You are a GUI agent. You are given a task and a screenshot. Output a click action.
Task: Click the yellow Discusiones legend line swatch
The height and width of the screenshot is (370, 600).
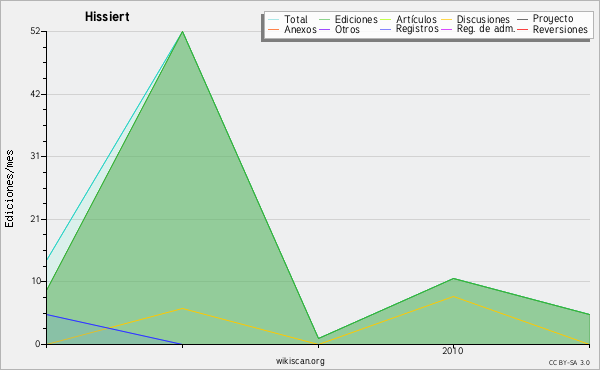pyautogui.click(x=447, y=19)
